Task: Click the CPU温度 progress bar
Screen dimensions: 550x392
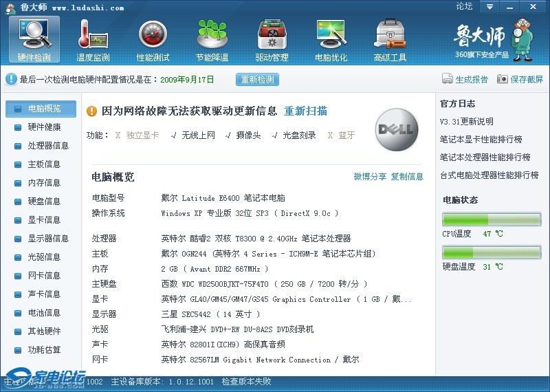Action: [492, 219]
